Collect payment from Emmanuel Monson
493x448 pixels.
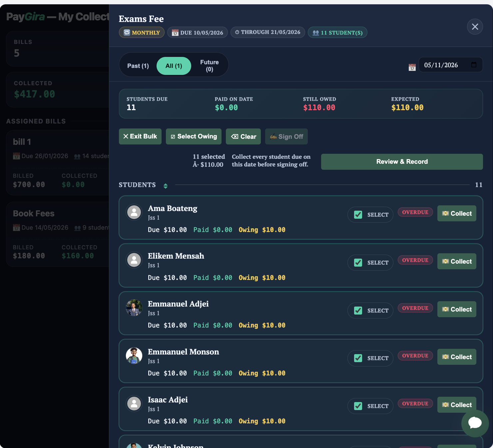pyautogui.click(x=457, y=357)
